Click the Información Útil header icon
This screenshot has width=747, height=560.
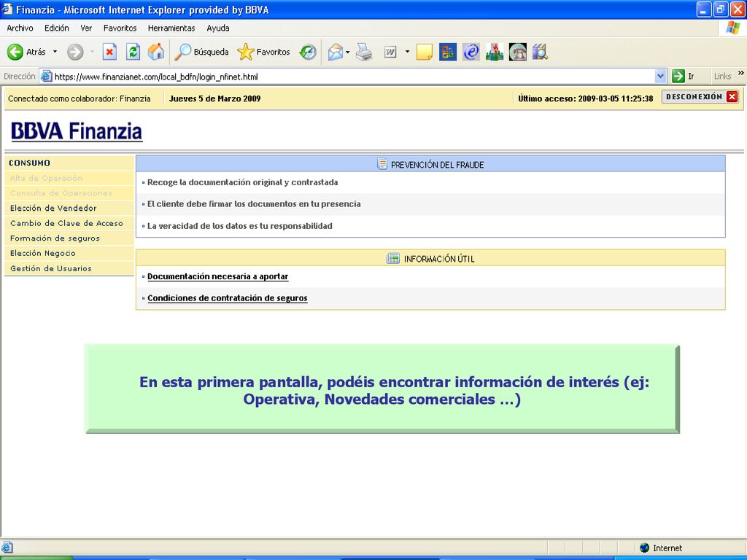pyautogui.click(x=393, y=259)
